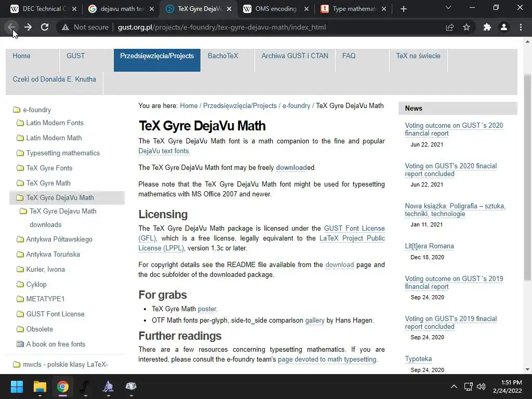Open a new browser tab with plus button

pyautogui.click(x=403, y=9)
